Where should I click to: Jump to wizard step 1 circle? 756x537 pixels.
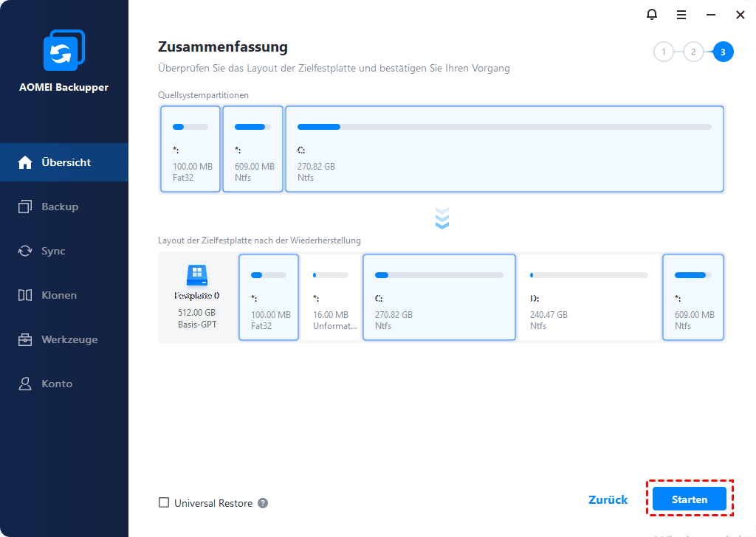pyautogui.click(x=664, y=52)
